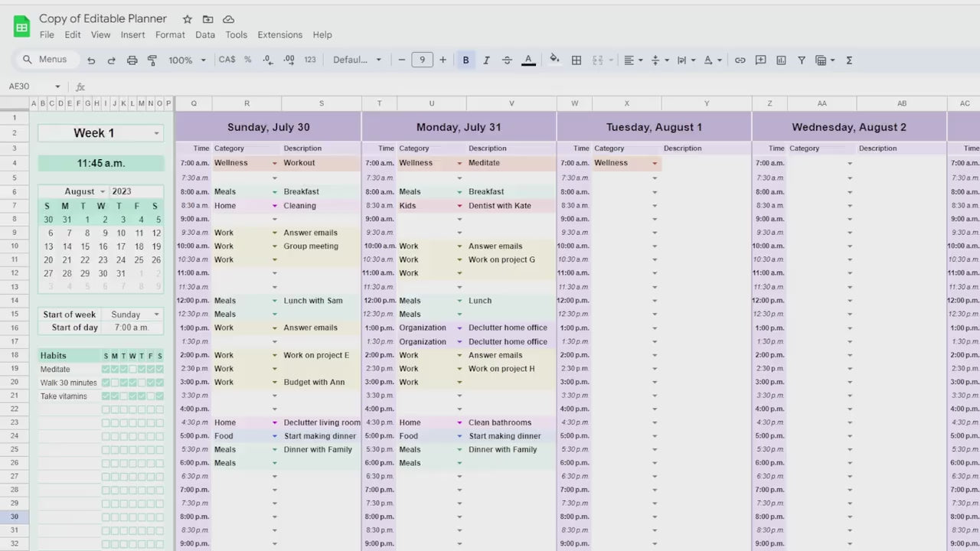
Task: Open the fill color picker
Action: pyautogui.click(x=554, y=60)
